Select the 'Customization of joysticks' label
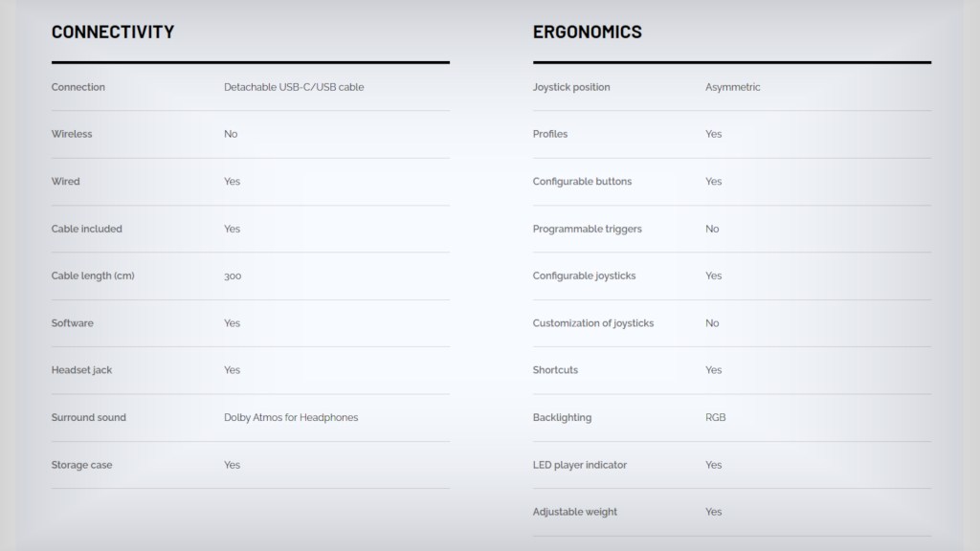This screenshot has width=980, height=551. pyautogui.click(x=593, y=323)
